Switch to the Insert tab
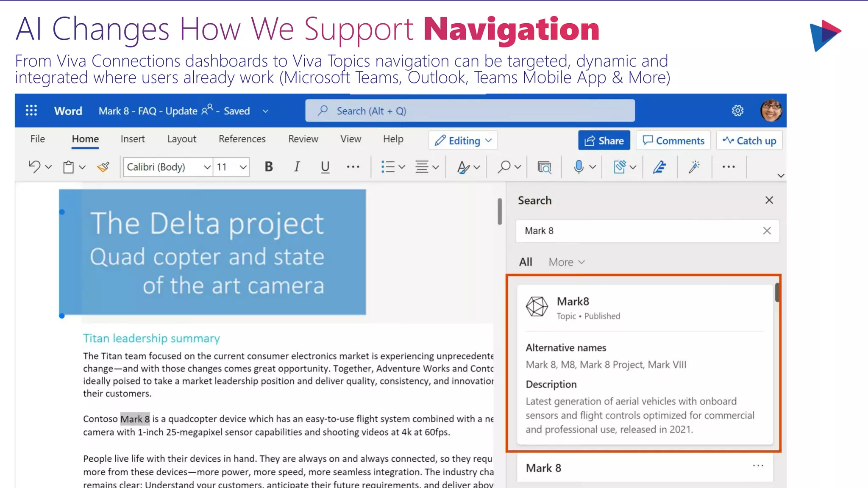The height and width of the screenshot is (488, 868). pyautogui.click(x=133, y=139)
